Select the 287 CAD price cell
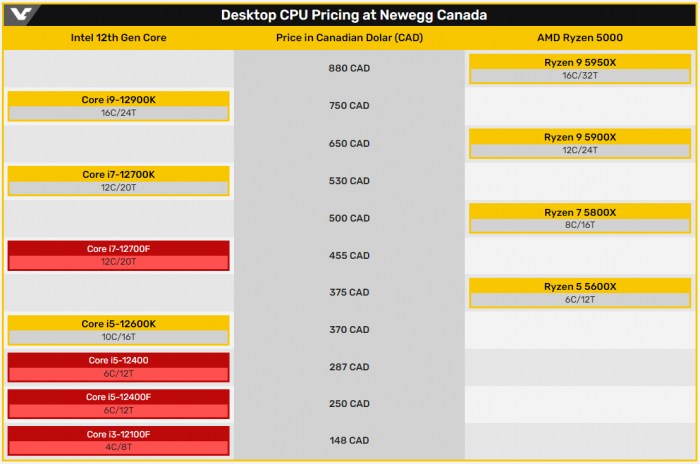 pyautogui.click(x=349, y=367)
